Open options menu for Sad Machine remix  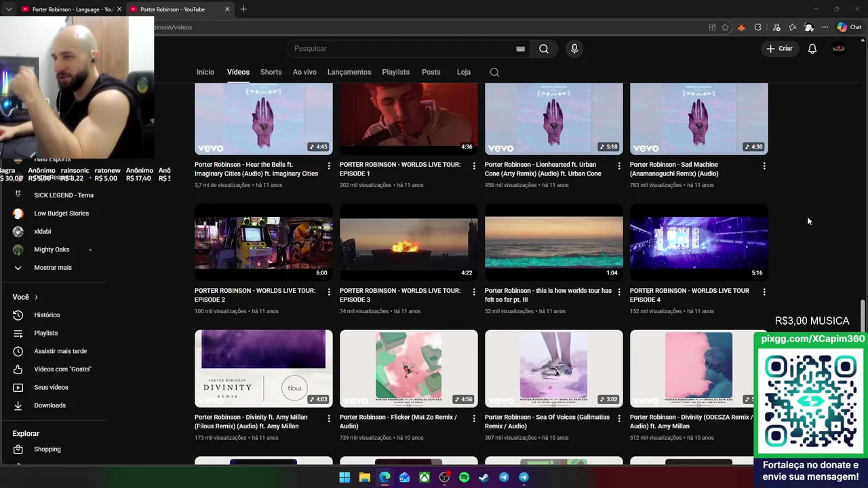(764, 165)
